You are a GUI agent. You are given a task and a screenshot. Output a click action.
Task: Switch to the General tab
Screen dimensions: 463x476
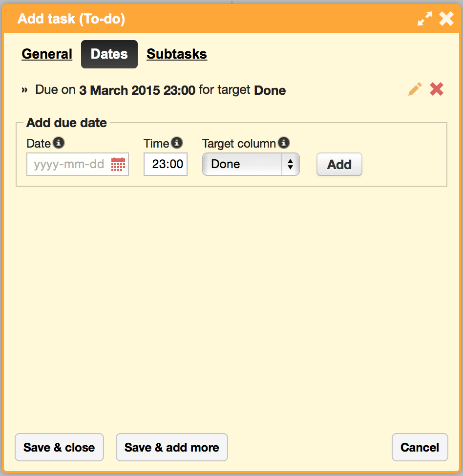47,54
